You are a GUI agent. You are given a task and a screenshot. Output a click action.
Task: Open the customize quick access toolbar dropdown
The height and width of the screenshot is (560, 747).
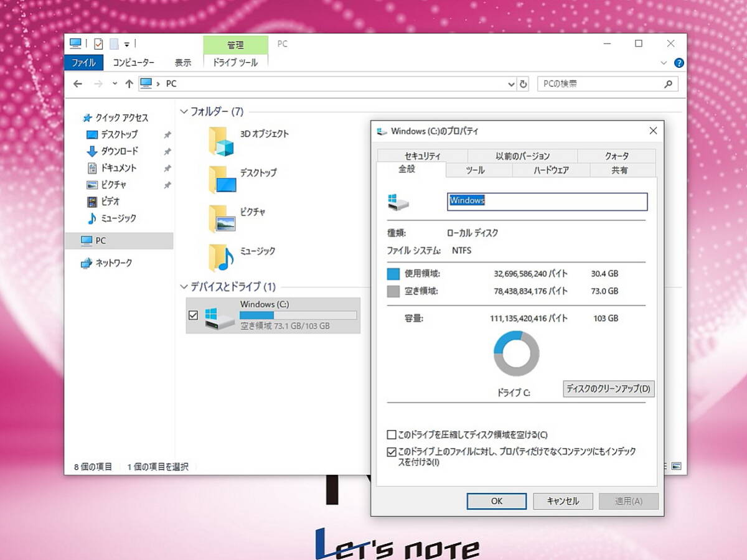[x=127, y=44]
